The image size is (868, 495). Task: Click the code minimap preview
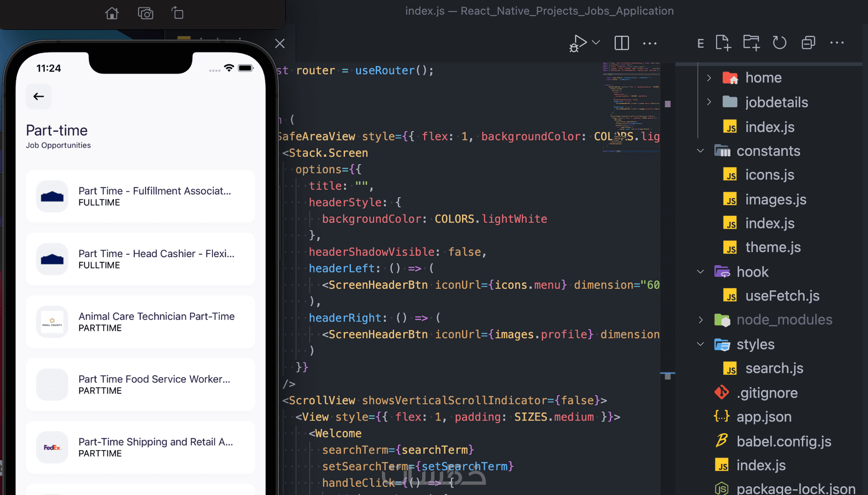pos(631,107)
